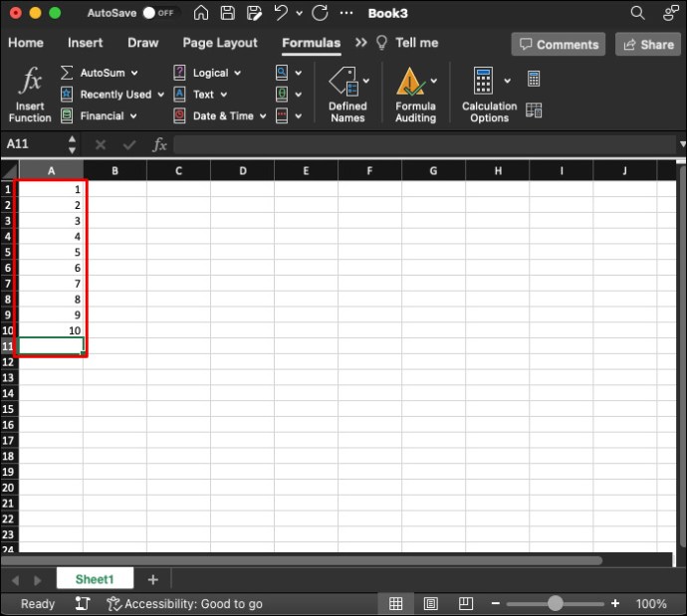Screen dimensions: 687x616
Task: Switch to Page Layout view button
Action: [431, 604]
